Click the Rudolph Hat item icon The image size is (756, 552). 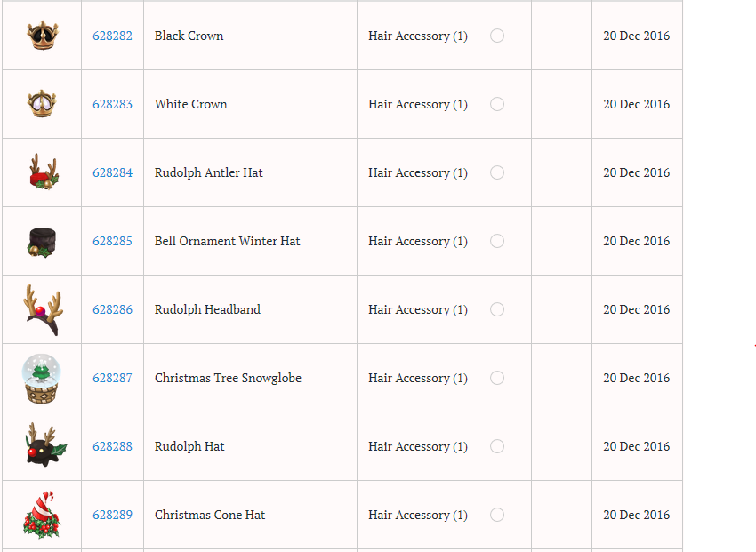(42, 446)
